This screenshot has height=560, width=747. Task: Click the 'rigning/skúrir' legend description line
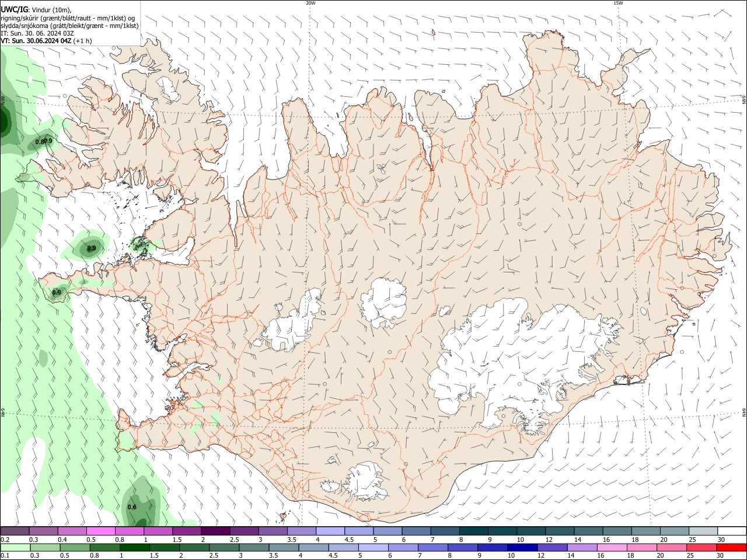pyautogui.click(x=69, y=18)
